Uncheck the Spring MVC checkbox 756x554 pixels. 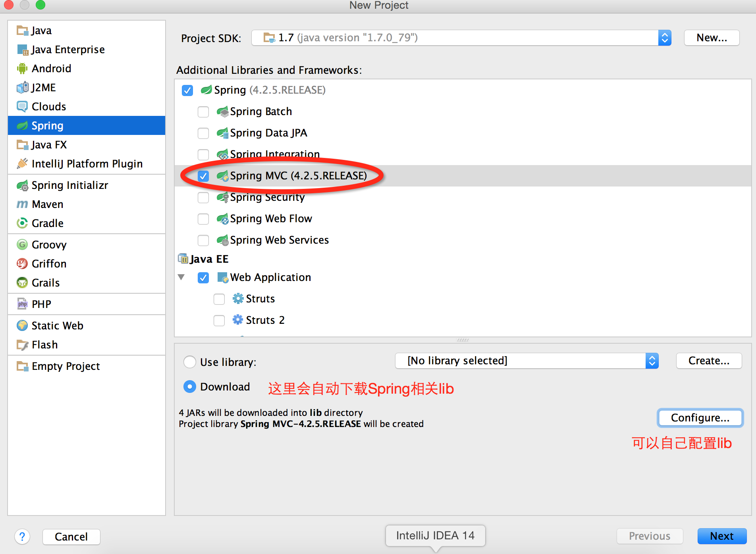203,176
